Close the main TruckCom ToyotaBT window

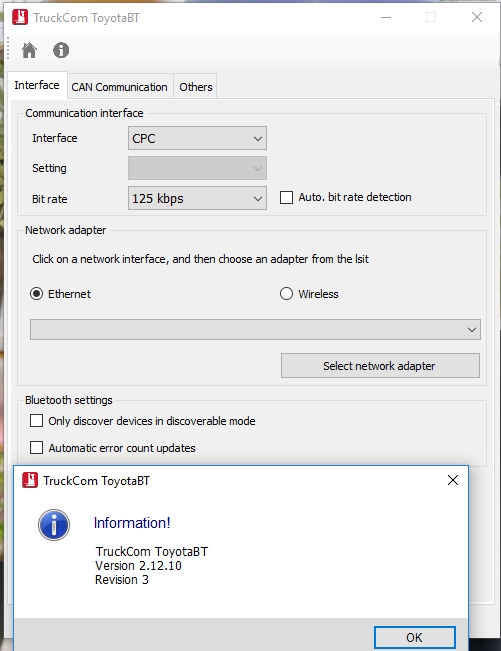(x=477, y=17)
